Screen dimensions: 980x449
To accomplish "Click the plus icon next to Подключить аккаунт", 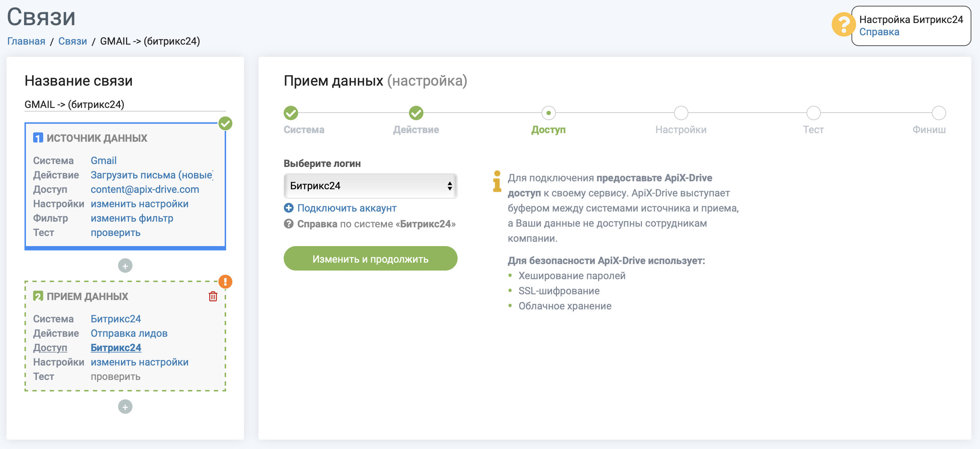I will click(289, 208).
